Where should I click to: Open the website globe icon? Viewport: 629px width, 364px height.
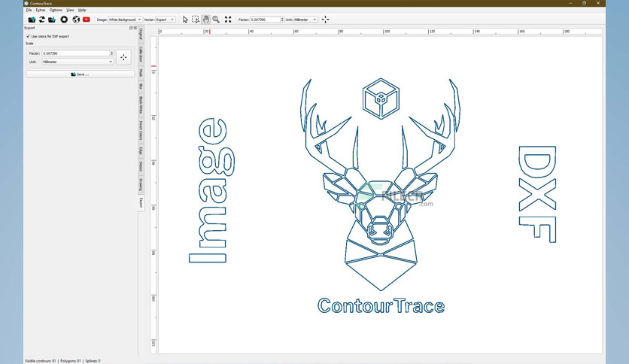(x=76, y=20)
